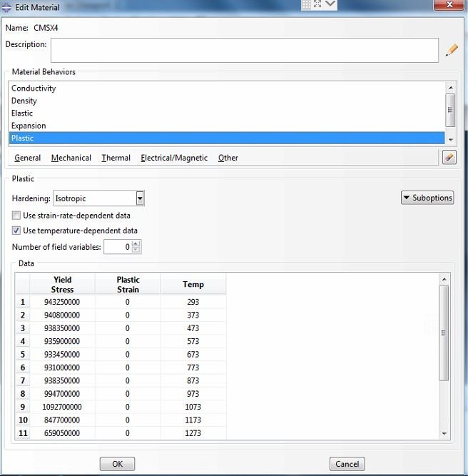Open the Mechanical menu
Screen dimensions: 468x476
point(71,158)
